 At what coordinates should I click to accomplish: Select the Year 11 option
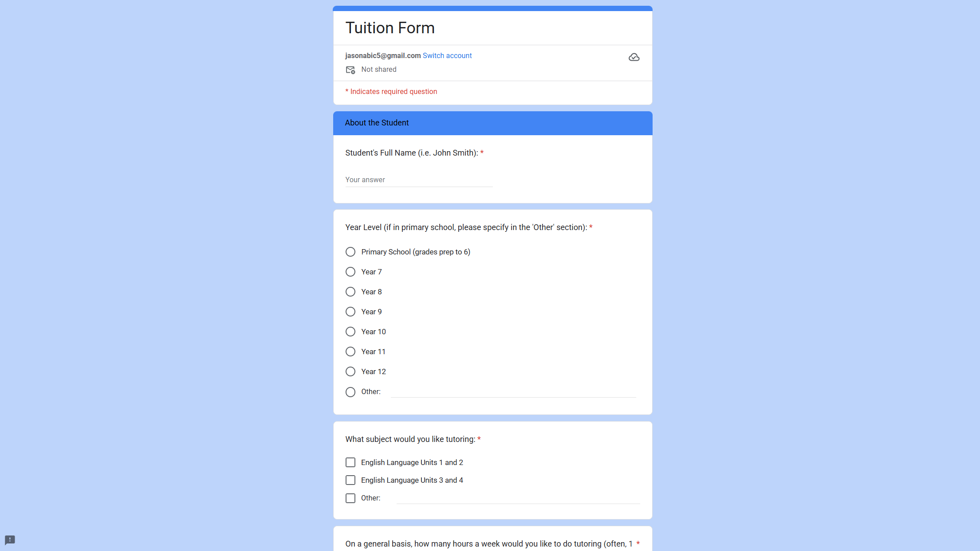tap(350, 352)
